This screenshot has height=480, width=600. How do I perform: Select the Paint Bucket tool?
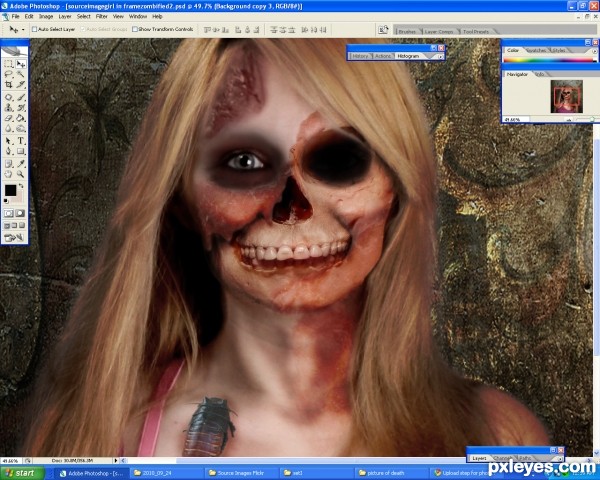point(21,118)
